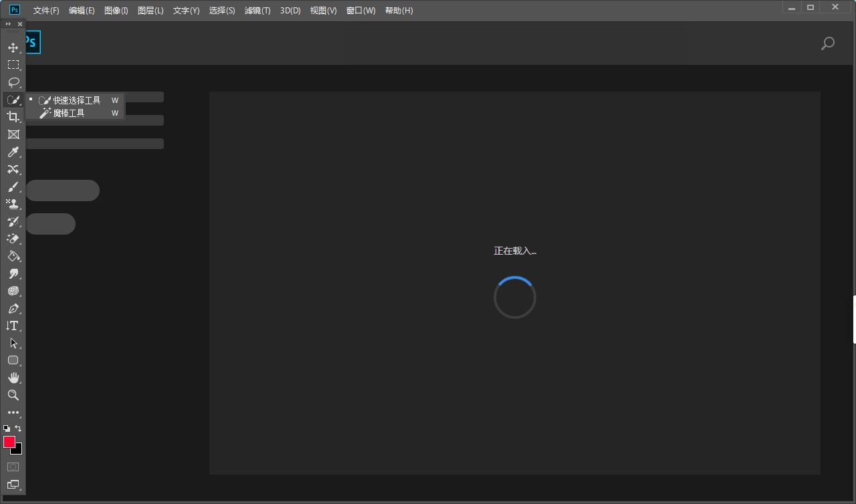Viewport: 856px width, 504px height.
Task: Select the Vertical Type tool
Action: [x=13, y=326]
